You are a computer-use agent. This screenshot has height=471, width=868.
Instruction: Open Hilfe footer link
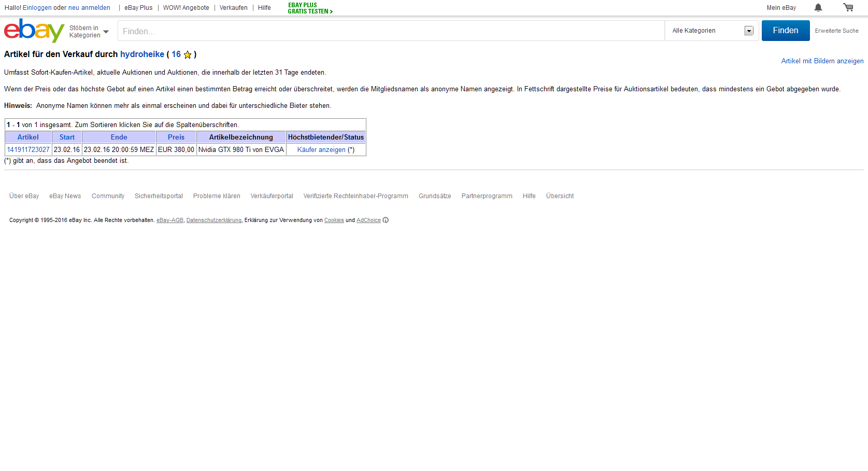coord(529,196)
